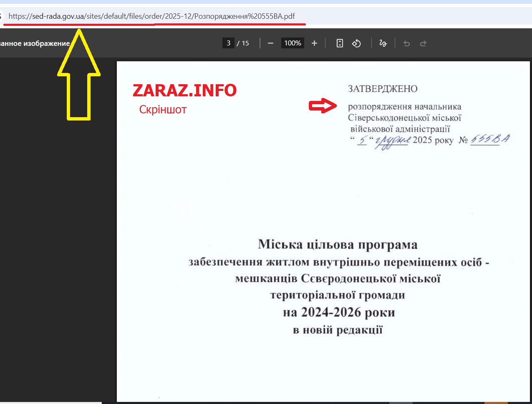Image resolution: width=532 pixels, height=404 pixels.
Task: Click the current page number field showing 3
Action: pos(228,43)
